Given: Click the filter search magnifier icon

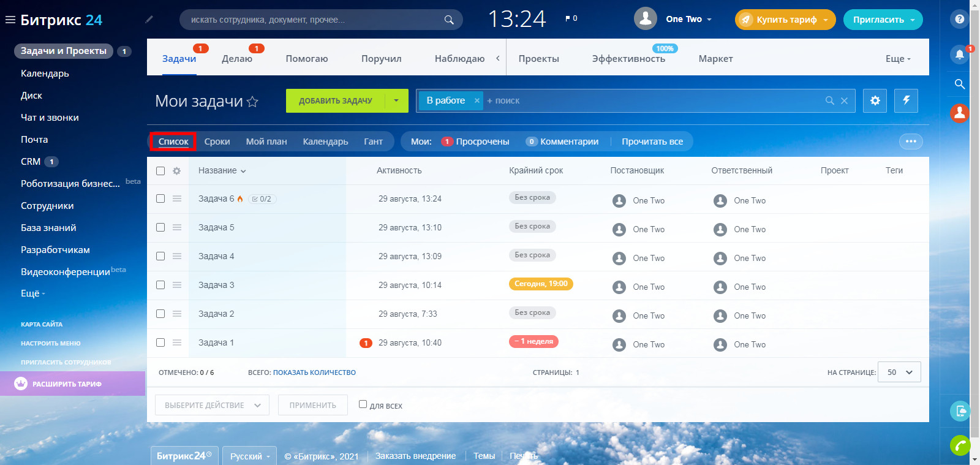Looking at the screenshot, I should [829, 100].
